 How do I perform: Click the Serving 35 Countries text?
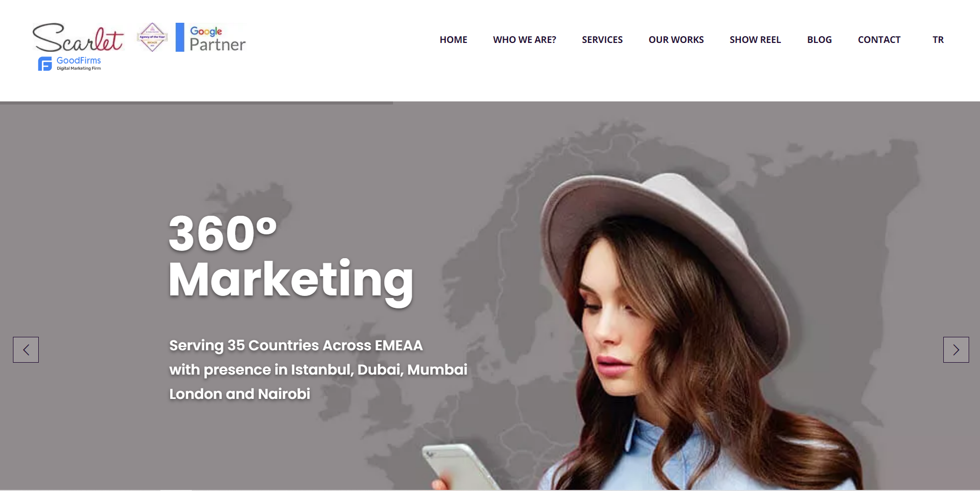click(x=318, y=369)
